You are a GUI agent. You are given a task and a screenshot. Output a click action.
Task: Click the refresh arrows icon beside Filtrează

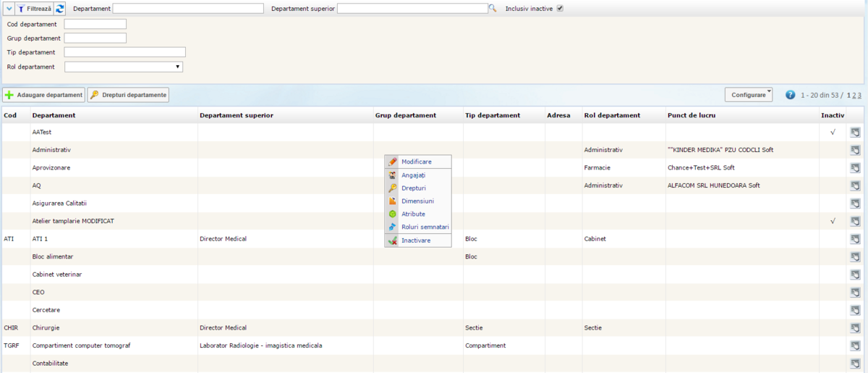tap(59, 9)
